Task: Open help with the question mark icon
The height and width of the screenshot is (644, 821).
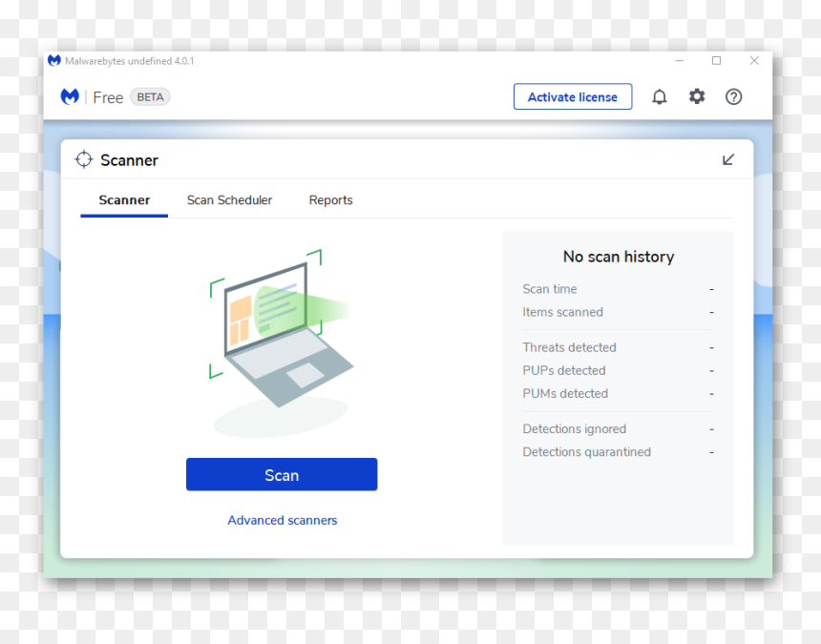Action: (x=733, y=96)
